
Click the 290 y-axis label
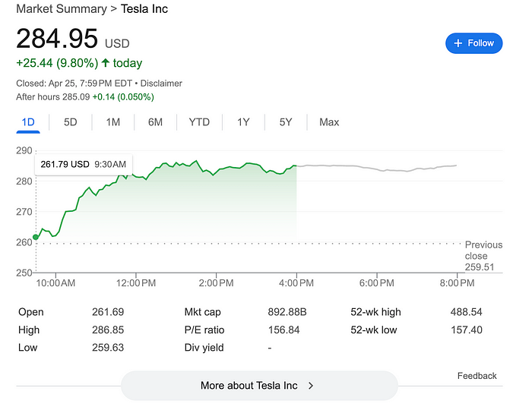click(x=24, y=150)
